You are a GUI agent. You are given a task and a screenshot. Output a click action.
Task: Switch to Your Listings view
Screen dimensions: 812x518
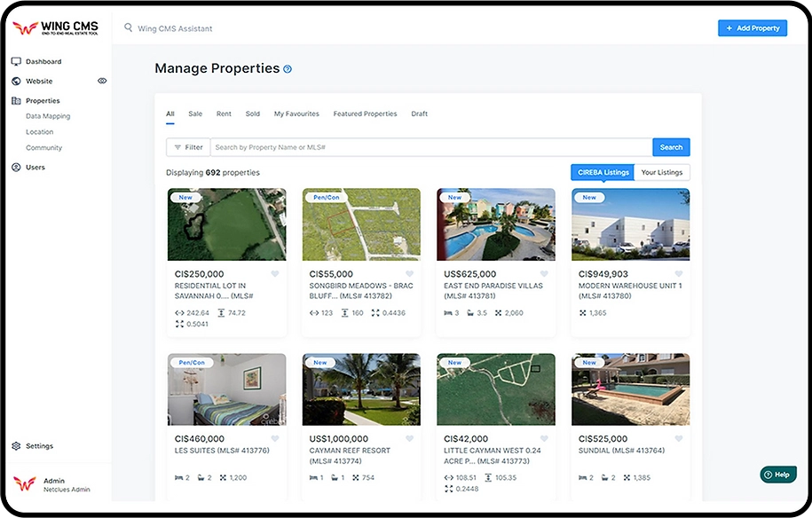click(660, 172)
